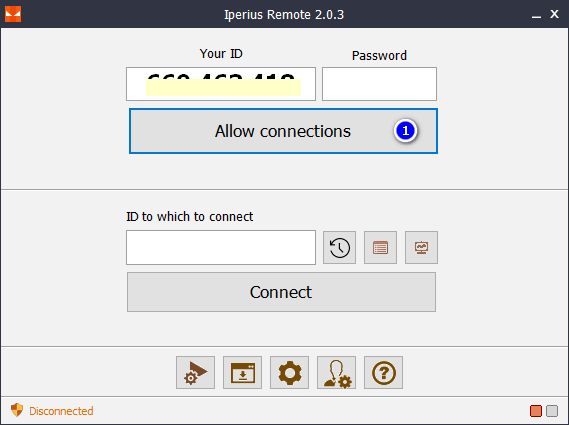Click the shield icon in status bar
569x425 pixels.
pos(17,410)
